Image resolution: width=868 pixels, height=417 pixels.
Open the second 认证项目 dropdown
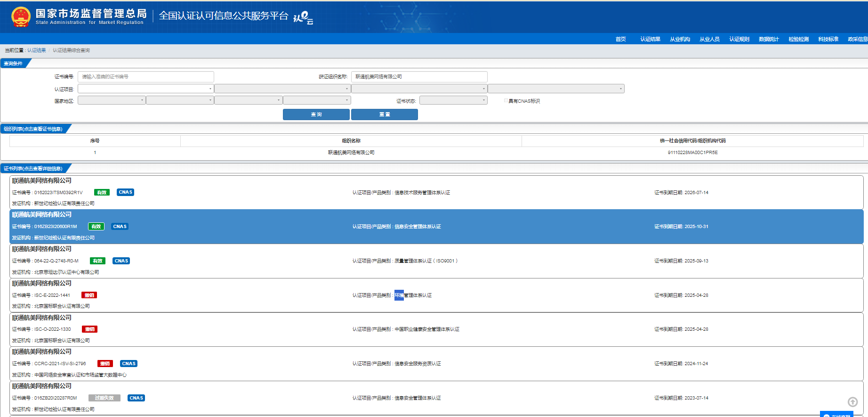[x=282, y=89]
